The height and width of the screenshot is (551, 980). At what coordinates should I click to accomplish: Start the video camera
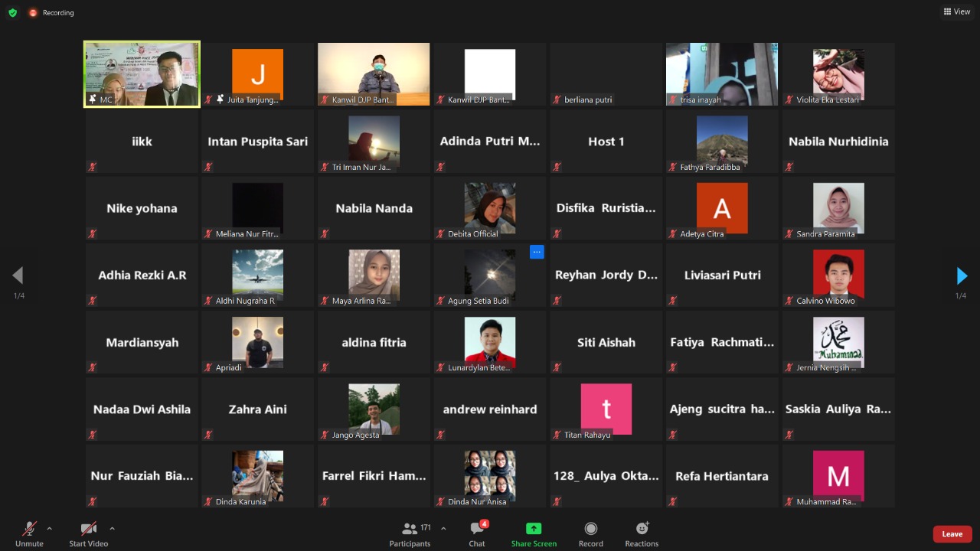[x=88, y=530]
